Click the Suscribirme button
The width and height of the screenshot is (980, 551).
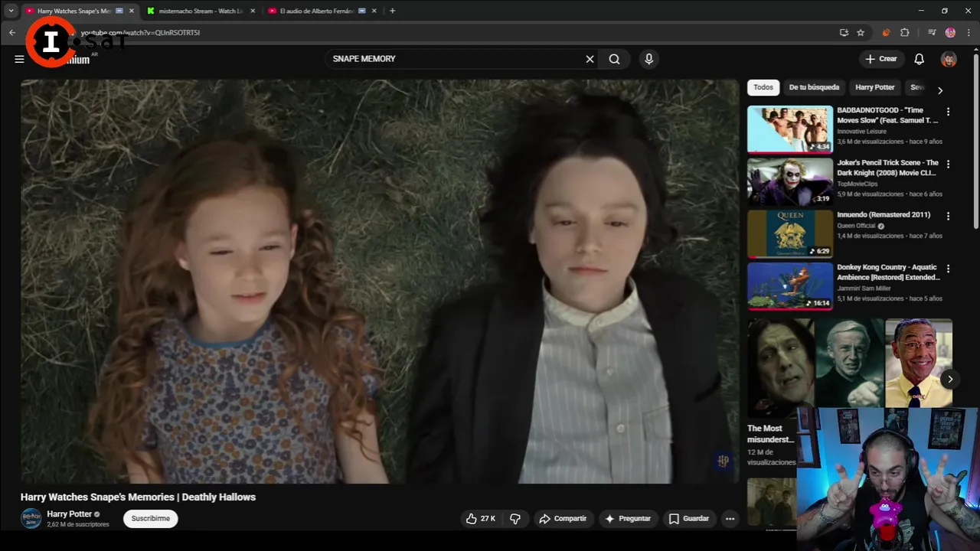point(151,518)
